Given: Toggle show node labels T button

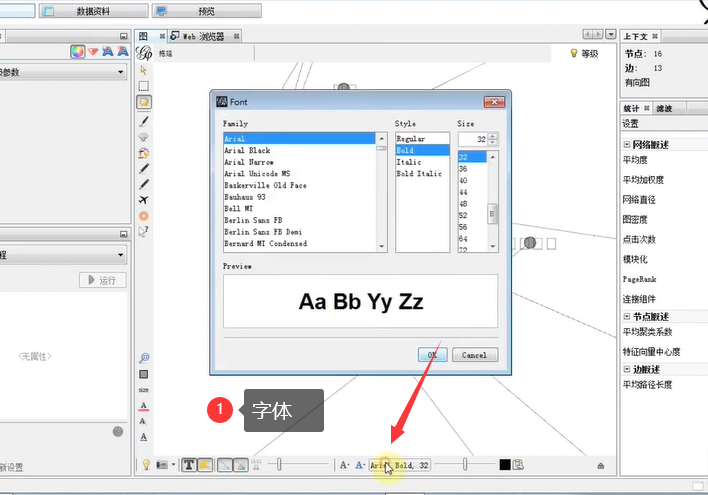Looking at the screenshot, I should point(189,465).
